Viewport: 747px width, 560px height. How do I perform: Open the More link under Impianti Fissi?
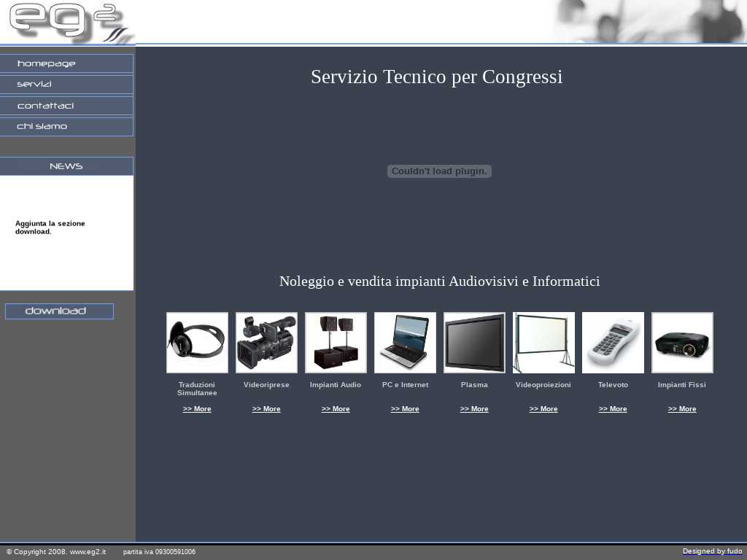pos(682,409)
